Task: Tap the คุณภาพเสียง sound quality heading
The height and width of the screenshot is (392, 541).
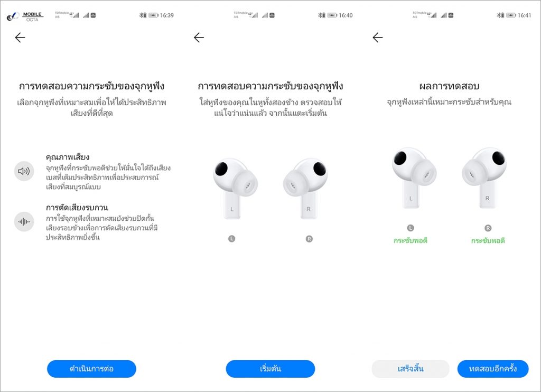Action: (x=68, y=157)
